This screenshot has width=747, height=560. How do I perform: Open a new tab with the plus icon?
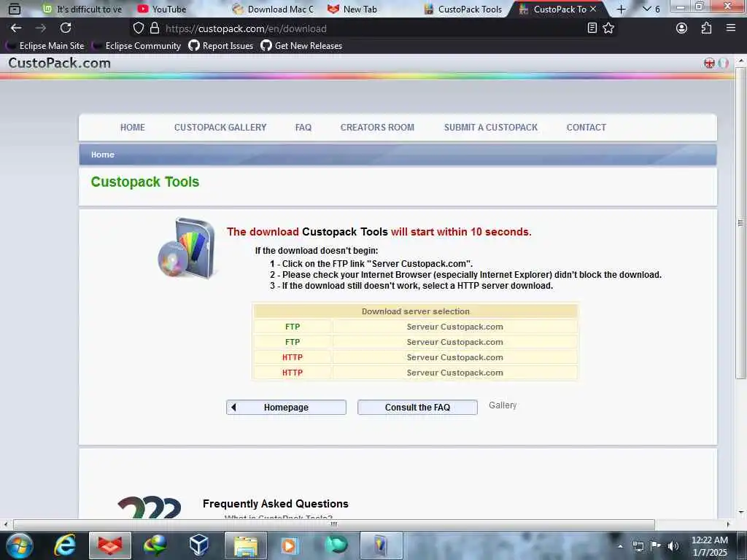[x=621, y=9]
